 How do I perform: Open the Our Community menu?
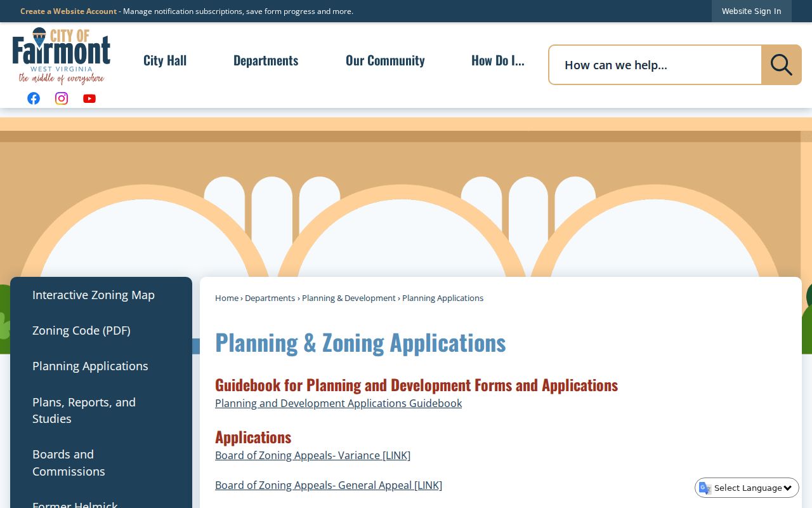click(385, 60)
